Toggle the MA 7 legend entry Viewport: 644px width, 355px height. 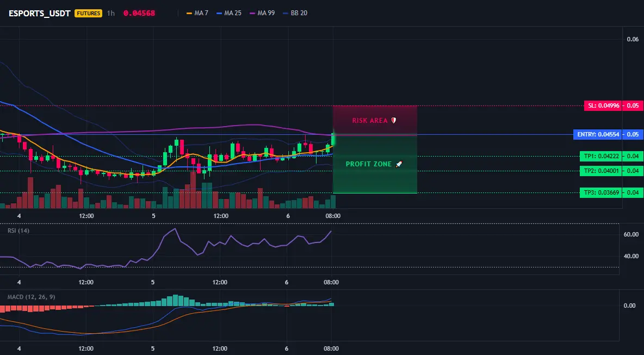197,13
